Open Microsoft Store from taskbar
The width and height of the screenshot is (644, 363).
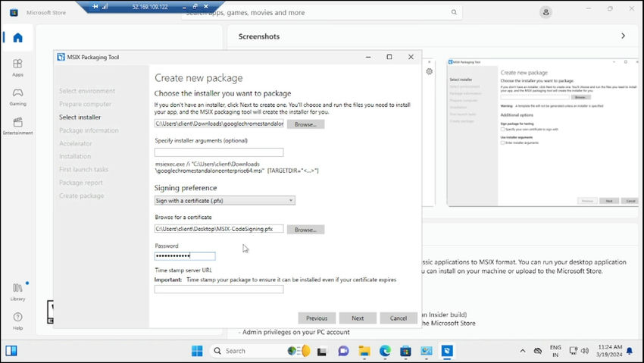(405, 351)
